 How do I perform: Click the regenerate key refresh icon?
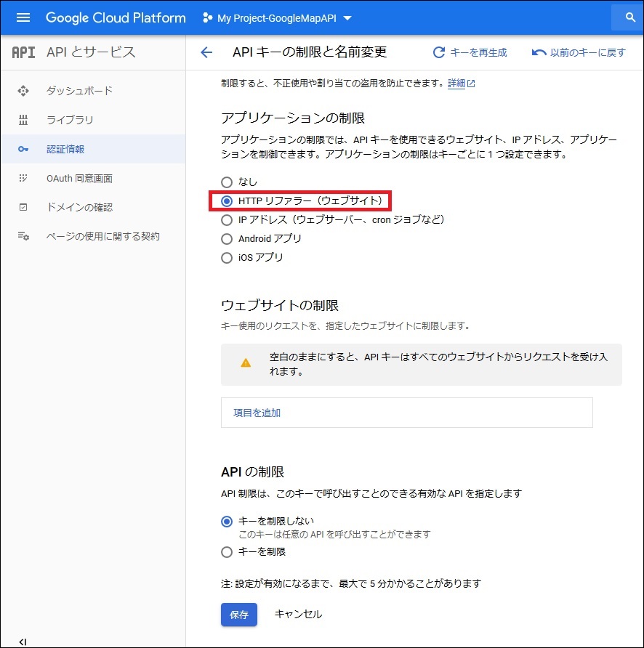click(439, 52)
